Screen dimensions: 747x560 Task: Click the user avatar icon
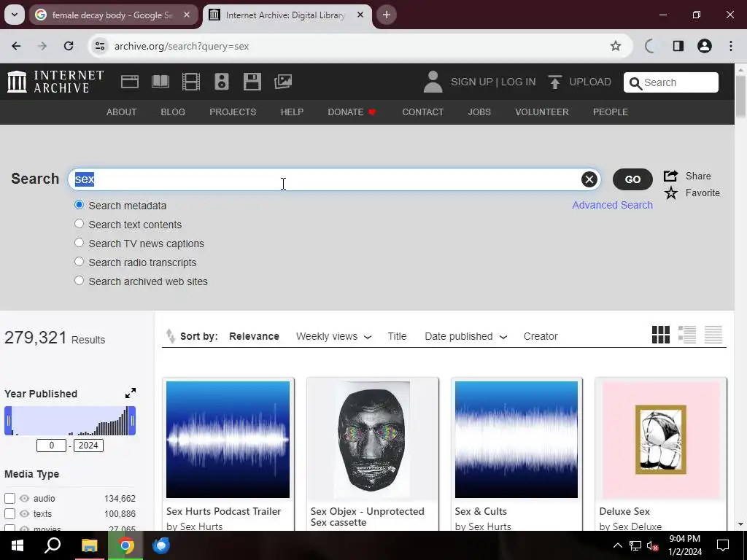(433, 82)
